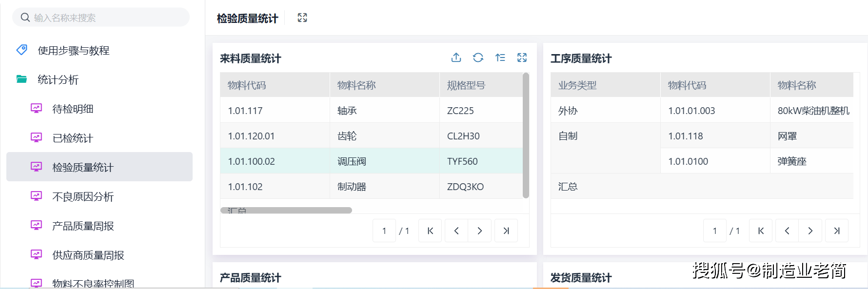
Task: Click cell ZDQ3KO
Action: (x=481, y=186)
